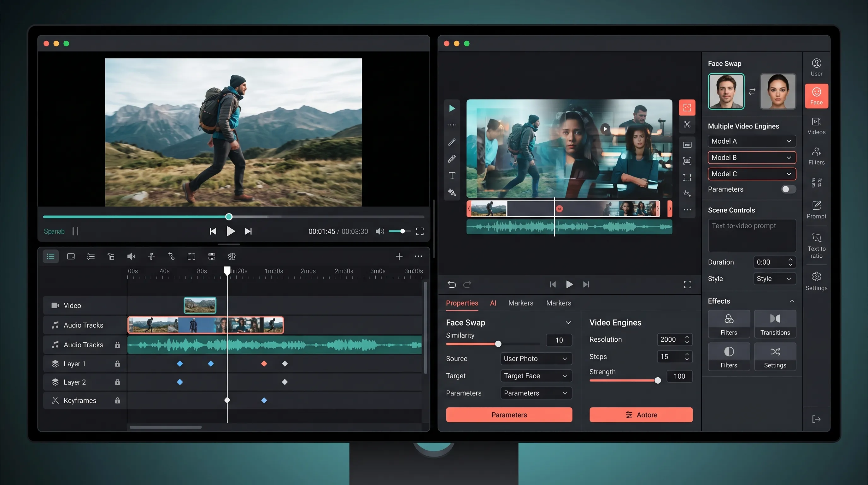Click the timeline audio speaker tool
This screenshot has height=485, width=868.
click(131, 256)
